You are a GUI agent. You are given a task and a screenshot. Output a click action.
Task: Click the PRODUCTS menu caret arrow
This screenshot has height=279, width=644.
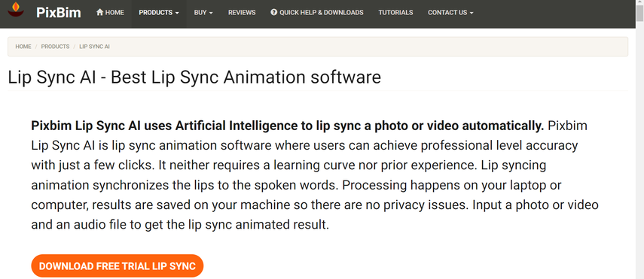pyautogui.click(x=177, y=13)
